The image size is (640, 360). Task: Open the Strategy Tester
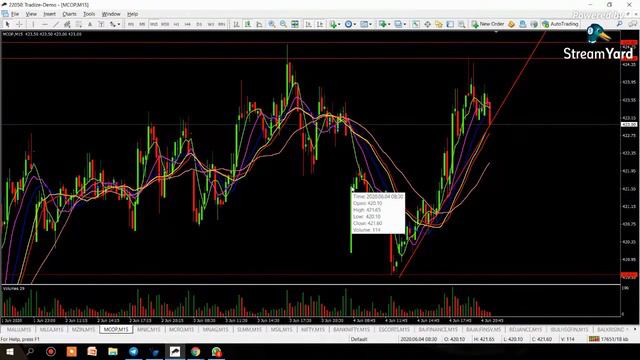tap(462, 24)
